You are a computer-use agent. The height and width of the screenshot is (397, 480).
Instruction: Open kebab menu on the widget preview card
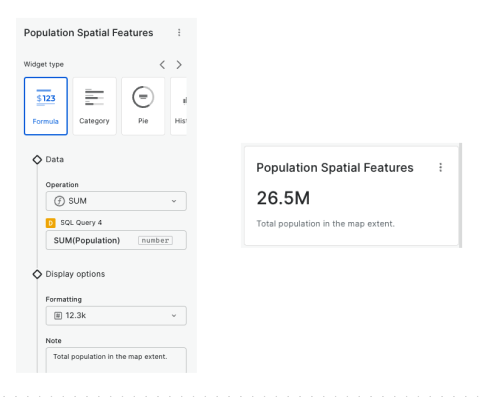click(x=441, y=167)
